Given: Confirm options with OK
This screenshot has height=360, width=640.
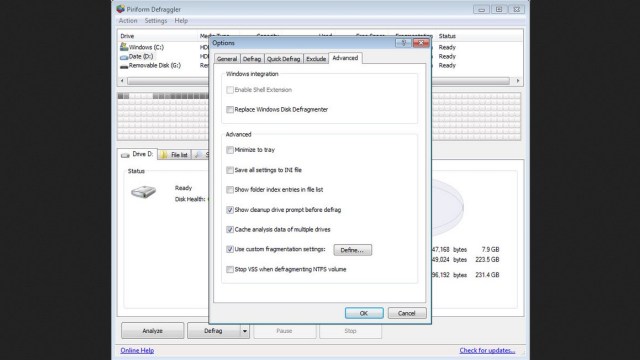Looking at the screenshot, I should coord(364,313).
